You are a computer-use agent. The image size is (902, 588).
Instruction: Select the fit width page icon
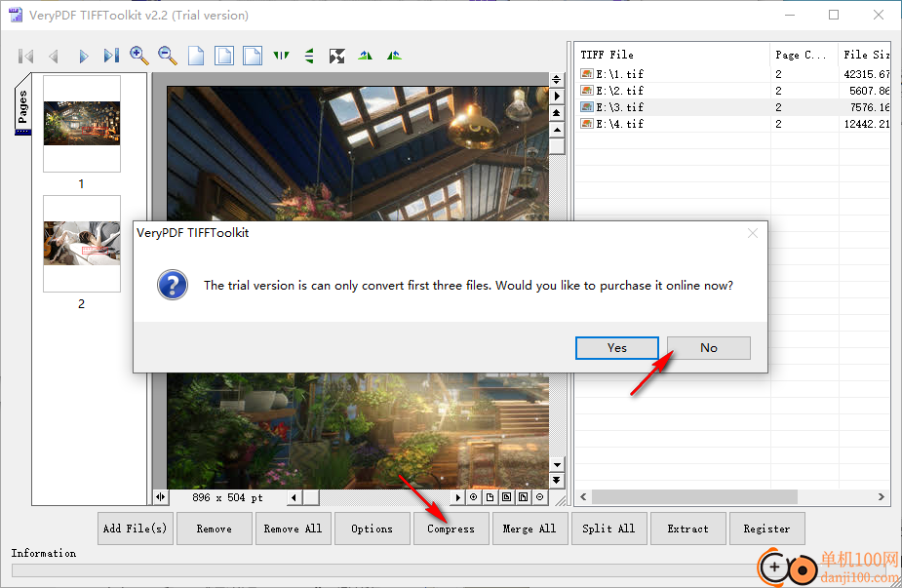click(x=253, y=56)
